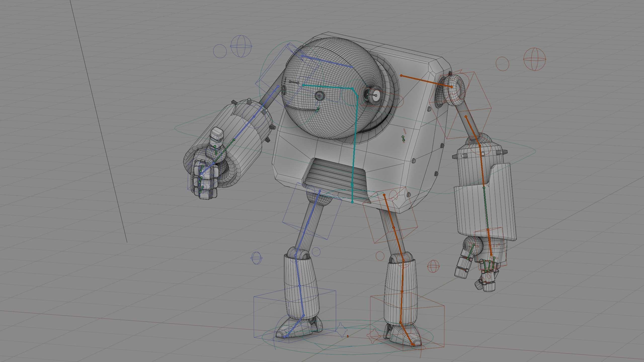Select the red circle control beside the upper red sphere
Screen dimensions: 644x362
[x=503, y=64]
